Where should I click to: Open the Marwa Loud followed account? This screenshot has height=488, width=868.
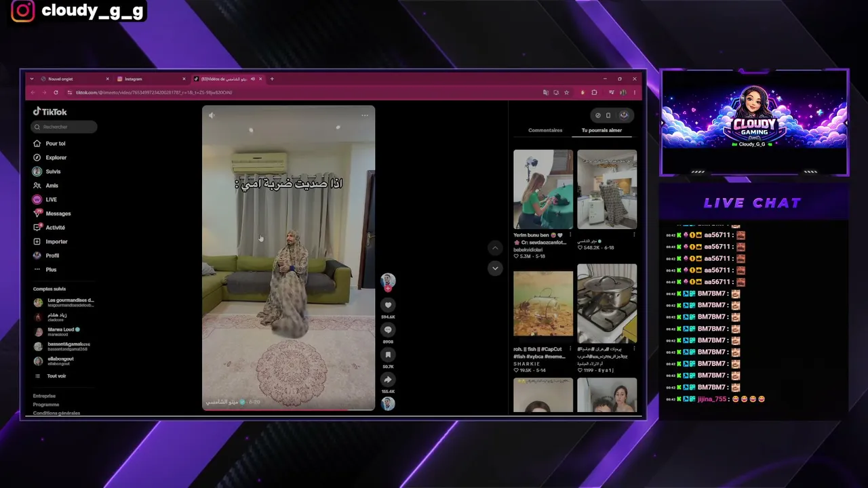(57, 331)
